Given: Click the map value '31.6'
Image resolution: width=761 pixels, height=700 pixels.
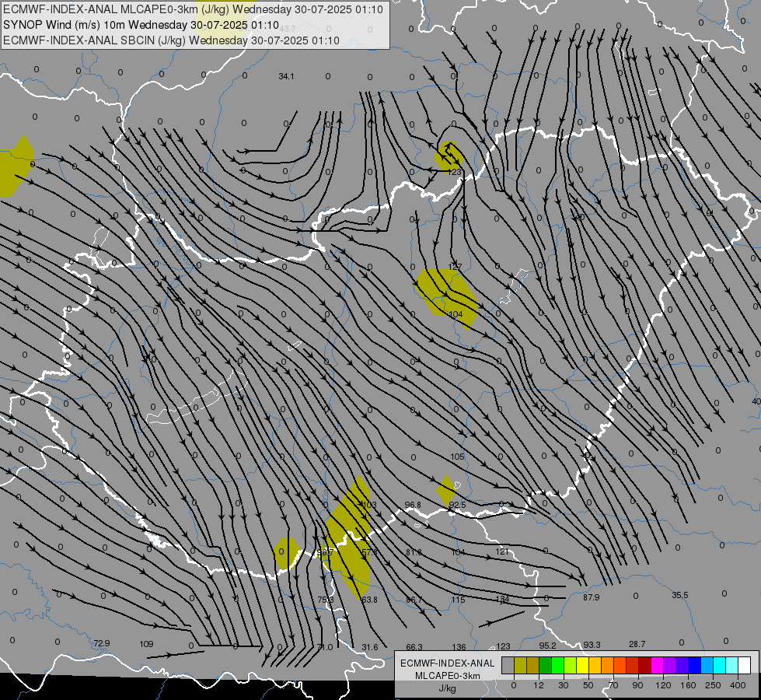Looking at the screenshot, I should [x=370, y=647].
